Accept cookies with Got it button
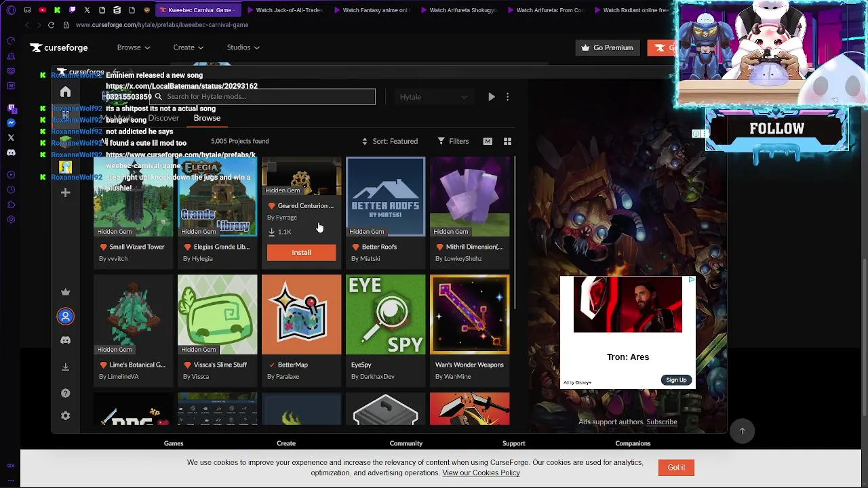Image resolution: width=868 pixels, height=488 pixels. 676,468
